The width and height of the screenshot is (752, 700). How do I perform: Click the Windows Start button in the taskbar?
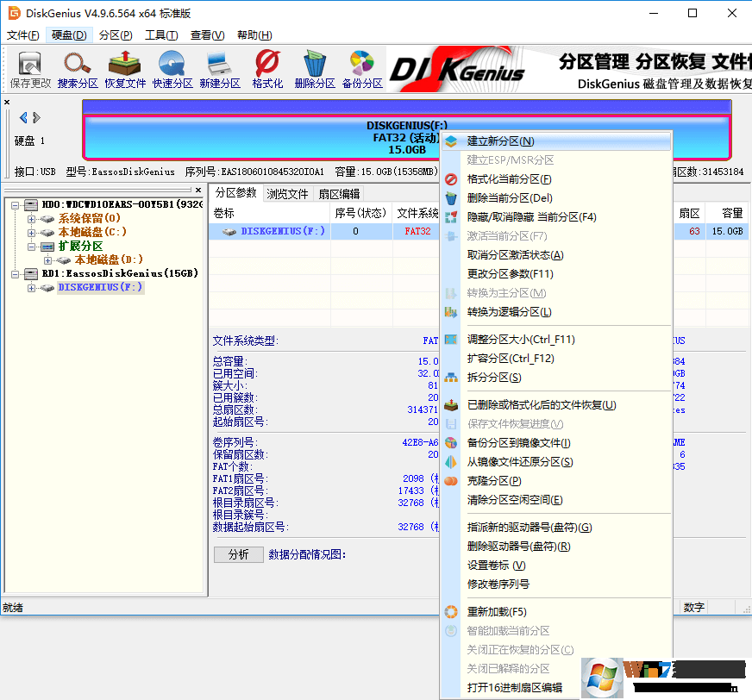[602, 679]
